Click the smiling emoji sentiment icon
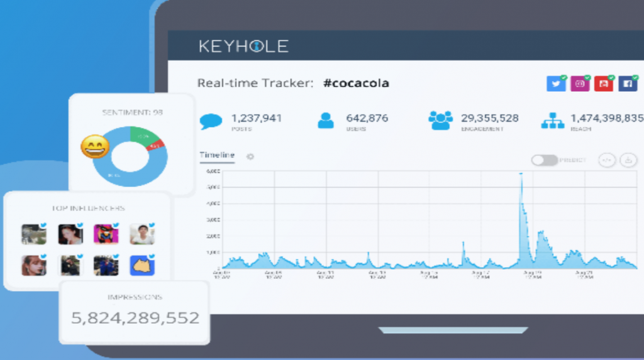The image size is (644, 360). pyautogui.click(x=95, y=146)
